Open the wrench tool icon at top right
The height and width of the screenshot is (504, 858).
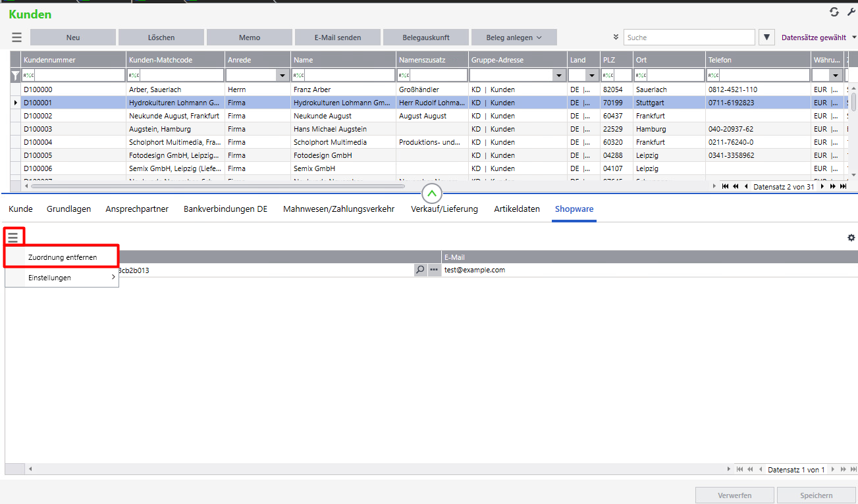(851, 13)
